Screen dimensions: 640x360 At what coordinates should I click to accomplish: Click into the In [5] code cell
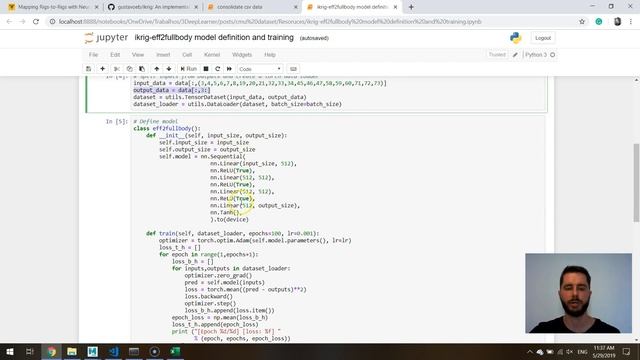339,229
